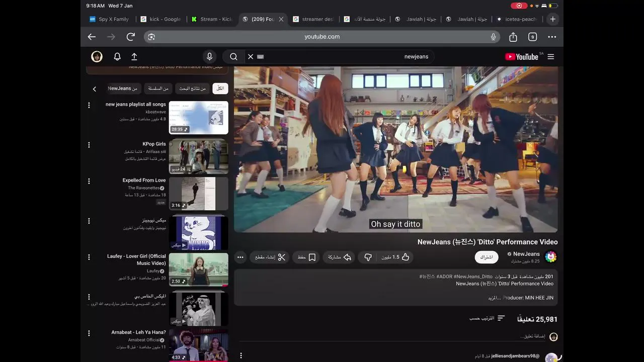This screenshot has width=644, height=362.
Task: Dislike the Ditto video
Action: point(368,257)
